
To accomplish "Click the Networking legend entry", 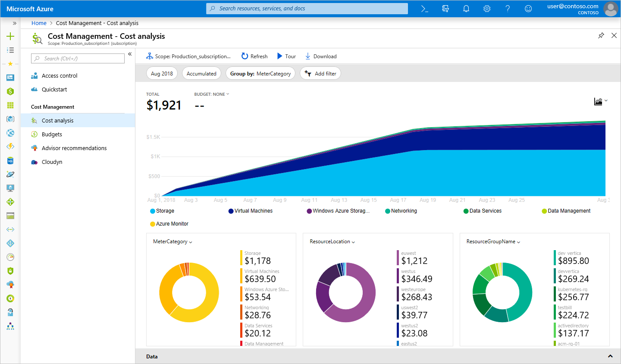I will [x=401, y=211].
